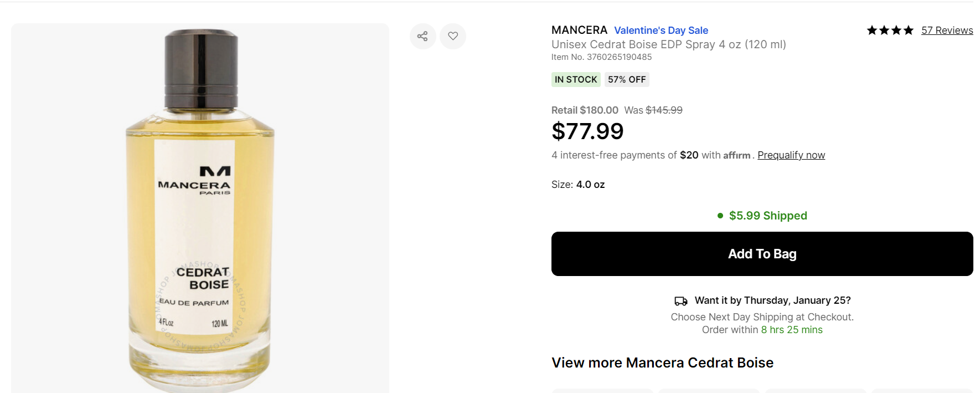Click the 57% OFF badge
The width and height of the screenshot is (980, 393).
(627, 80)
